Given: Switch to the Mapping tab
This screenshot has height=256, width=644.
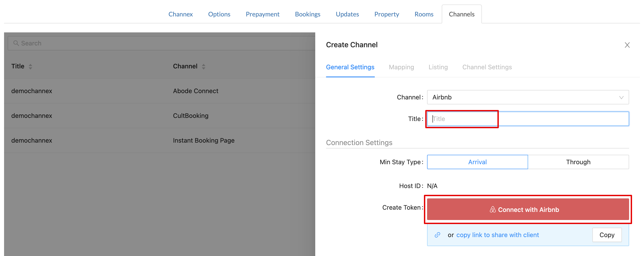Looking at the screenshot, I should click(x=401, y=67).
